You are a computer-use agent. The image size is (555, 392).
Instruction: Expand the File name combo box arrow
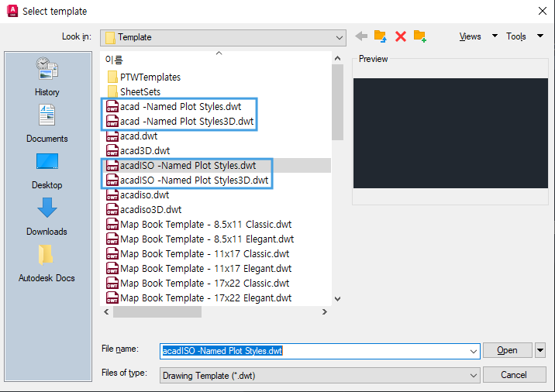pyautogui.click(x=474, y=351)
